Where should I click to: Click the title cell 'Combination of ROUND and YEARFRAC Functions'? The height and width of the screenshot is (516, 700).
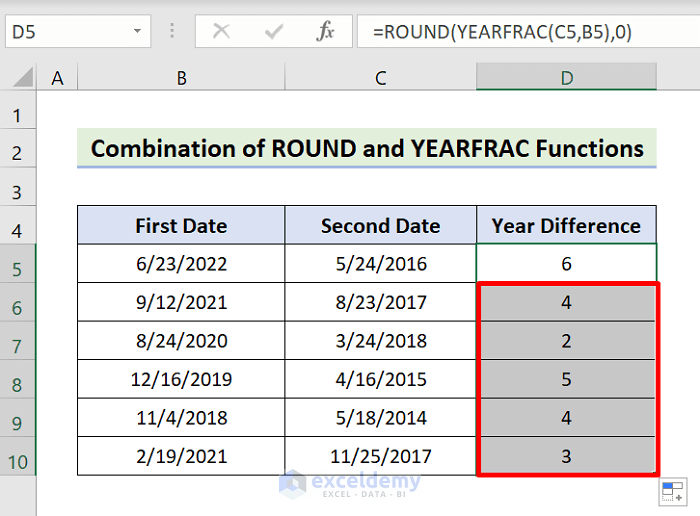367,148
